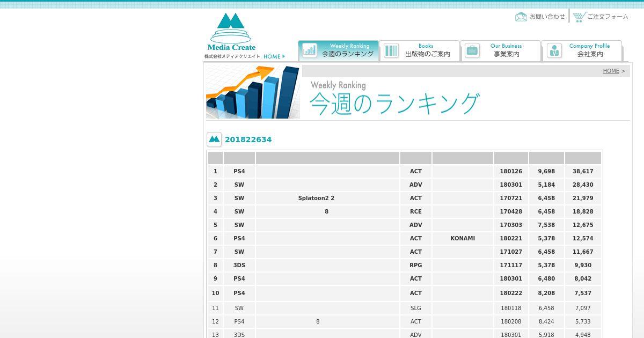Click the 7,537 total sales value
The image size is (644, 338).
[x=583, y=293]
